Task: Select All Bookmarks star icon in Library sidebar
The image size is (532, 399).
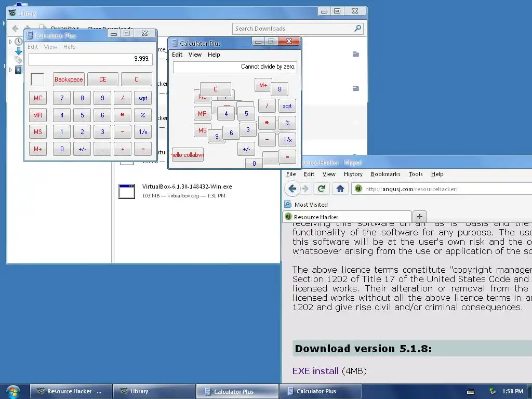Action: coord(19,70)
